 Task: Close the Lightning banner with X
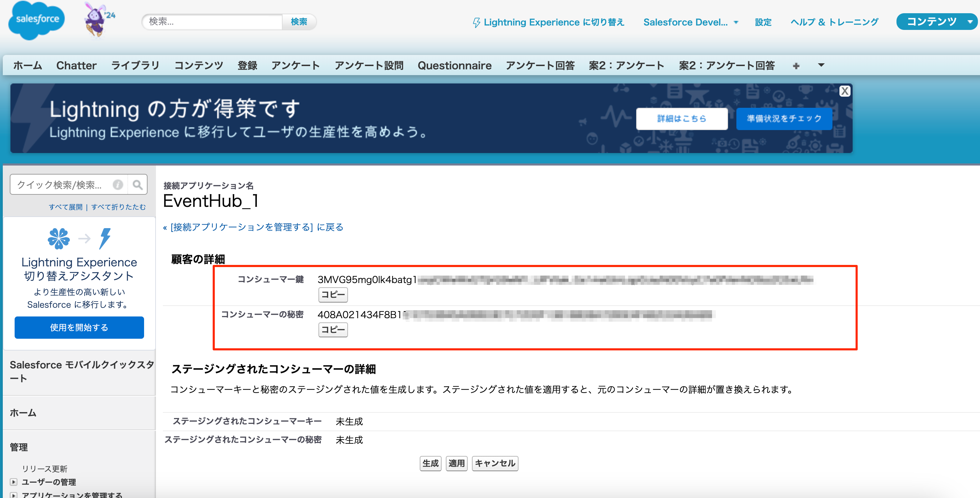[x=845, y=91]
